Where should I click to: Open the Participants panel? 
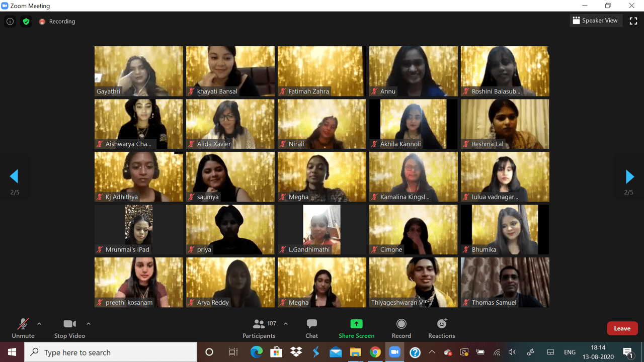[x=259, y=328]
